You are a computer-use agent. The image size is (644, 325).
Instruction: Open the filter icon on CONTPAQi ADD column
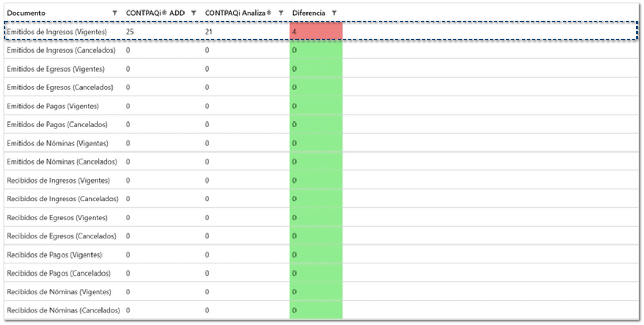coord(193,13)
